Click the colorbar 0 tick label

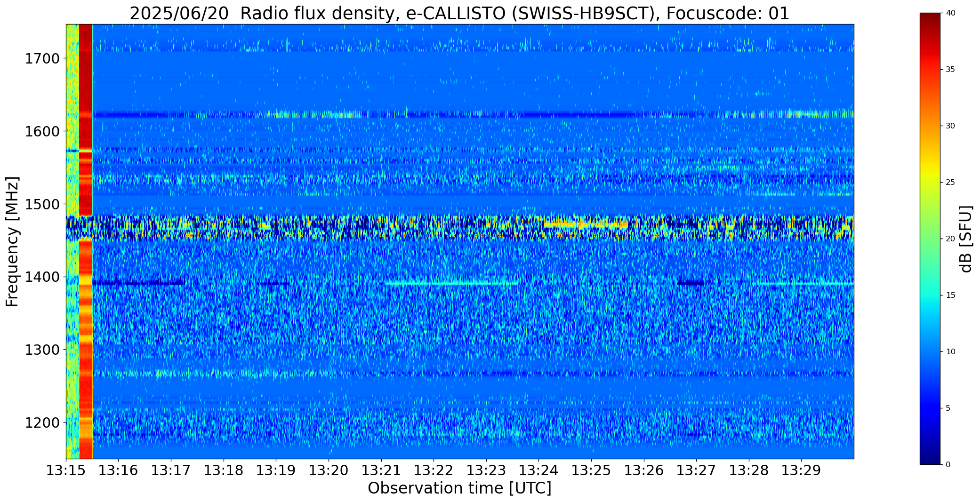pos(948,465)
